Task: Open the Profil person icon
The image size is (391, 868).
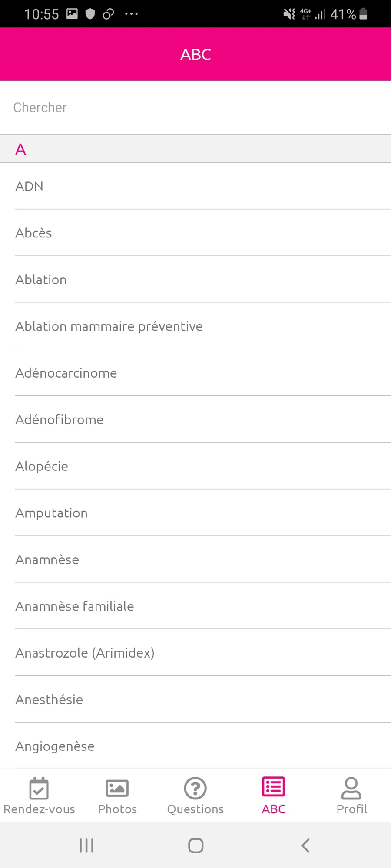Action: click(351, 788)
